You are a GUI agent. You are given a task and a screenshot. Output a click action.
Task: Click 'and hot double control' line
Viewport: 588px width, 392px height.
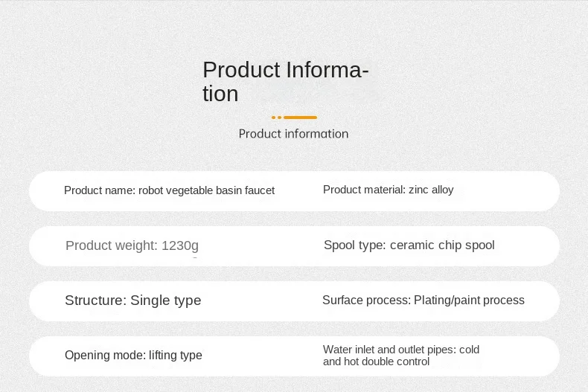click(376, 362)
